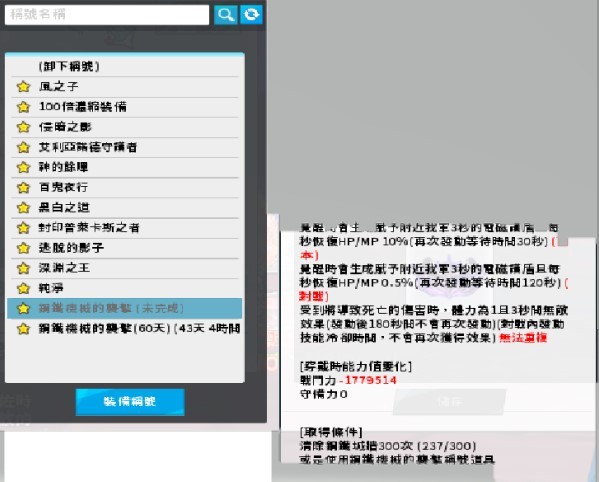
Task: Choose the 鋼鐵機械的襲擊(60天) title
Action: pos(125,328)
